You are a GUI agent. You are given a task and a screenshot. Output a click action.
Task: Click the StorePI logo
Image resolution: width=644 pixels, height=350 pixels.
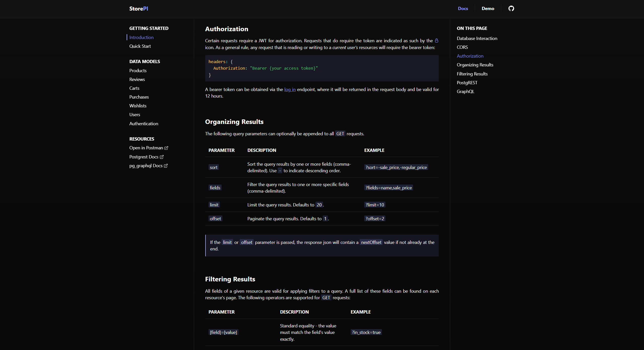click(x=138, y=8)
